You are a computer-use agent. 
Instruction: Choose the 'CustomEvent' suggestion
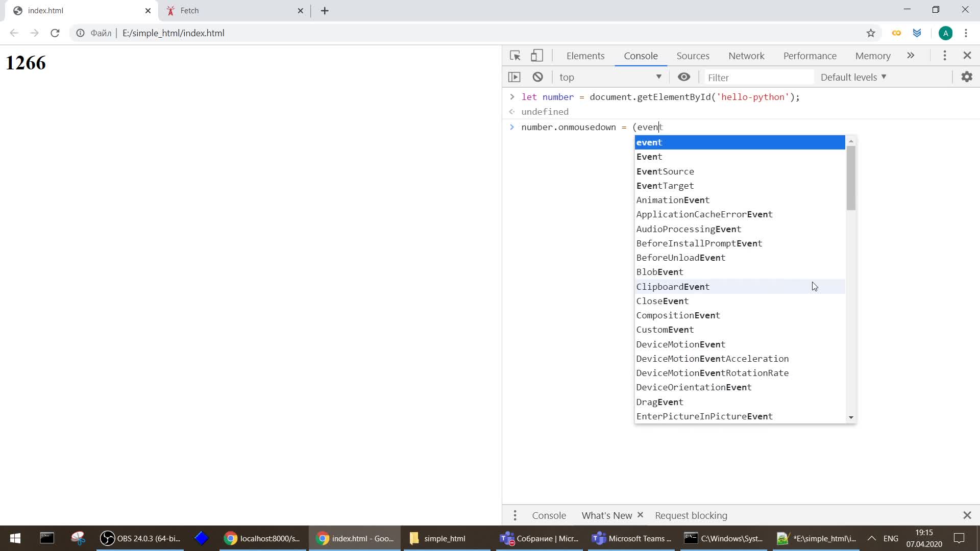(740, 330)
